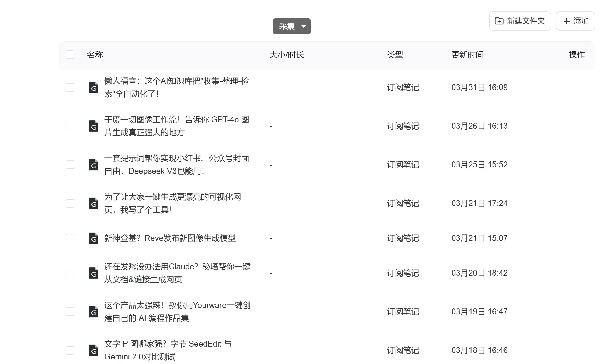Click the 操作 column header
The height and width of the screenshot is (364, 607).
tap(577, 55)
